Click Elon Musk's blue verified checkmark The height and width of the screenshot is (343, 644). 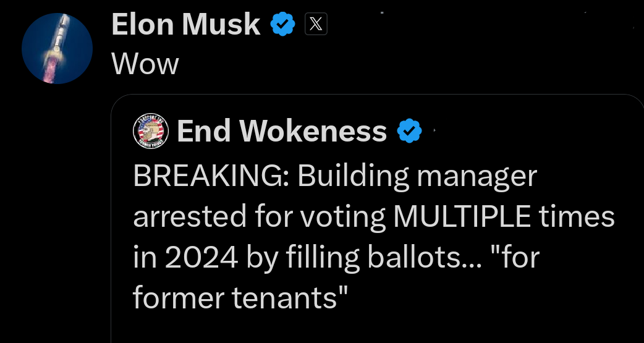[x=283, y=25]
